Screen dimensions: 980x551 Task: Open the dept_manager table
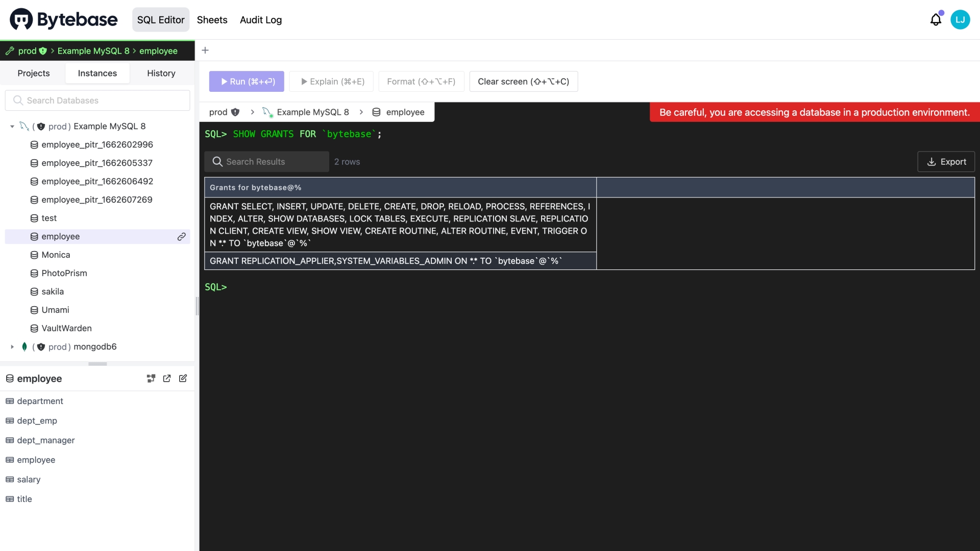coord(46,440)
